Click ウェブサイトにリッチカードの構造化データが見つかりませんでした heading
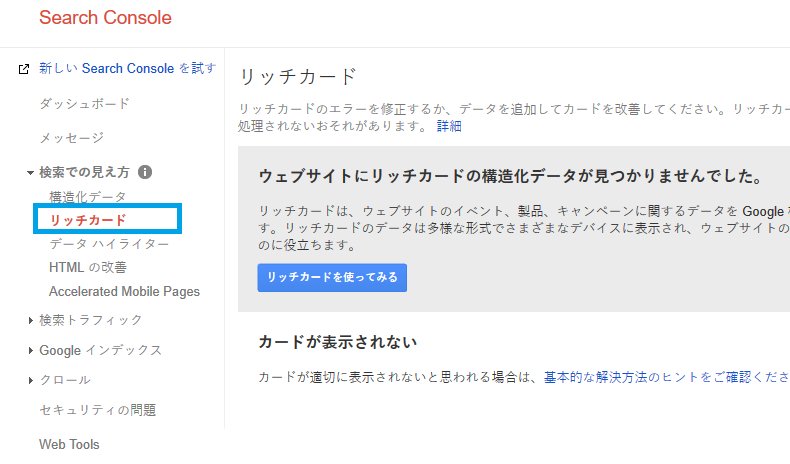Screen dimensions: 790x464 coord(510,176)
